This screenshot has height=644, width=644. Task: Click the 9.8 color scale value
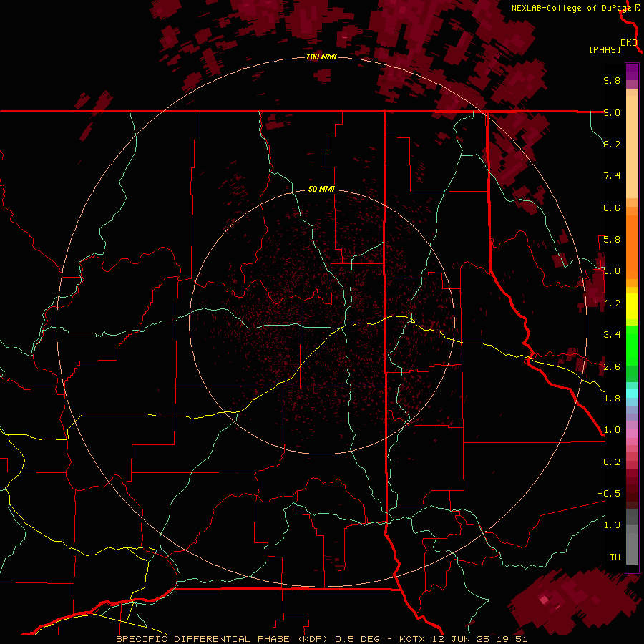click(612, 80)
